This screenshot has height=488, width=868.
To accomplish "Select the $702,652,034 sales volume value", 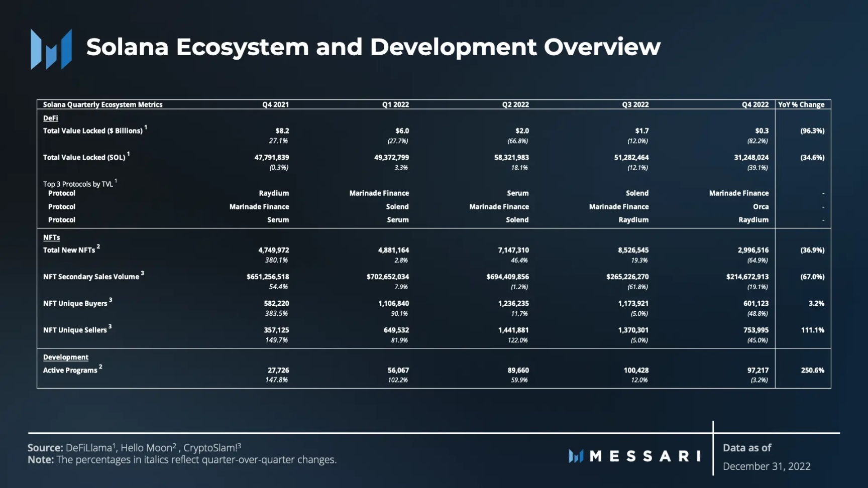I will pyautogui.click(x=388, y=276).
